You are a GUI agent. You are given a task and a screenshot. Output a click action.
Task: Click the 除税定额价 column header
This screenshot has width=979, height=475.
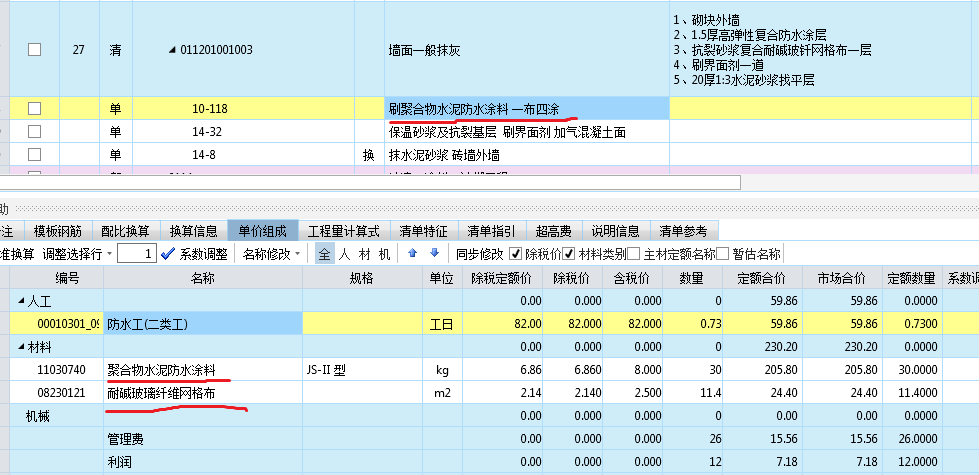(502, 278)
